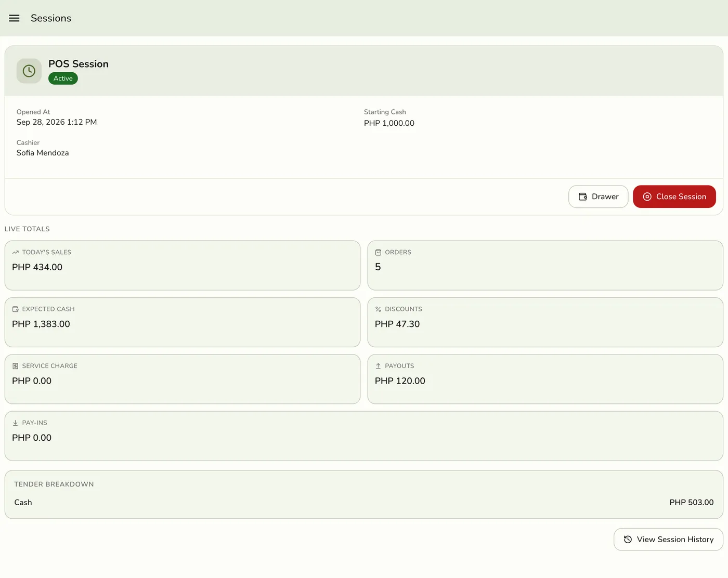Click the POS Session clock icon
The height and width of the screenshot is (578, 728).
[29, 71]
